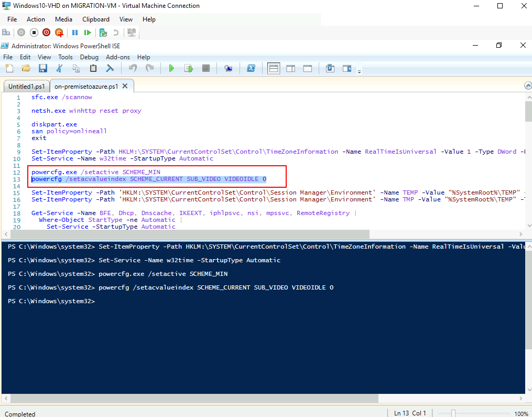The height and width of the screenshot is (417, 532).
Task: Open View menu in PowerShell ISE
Action: tap(45, 57)
